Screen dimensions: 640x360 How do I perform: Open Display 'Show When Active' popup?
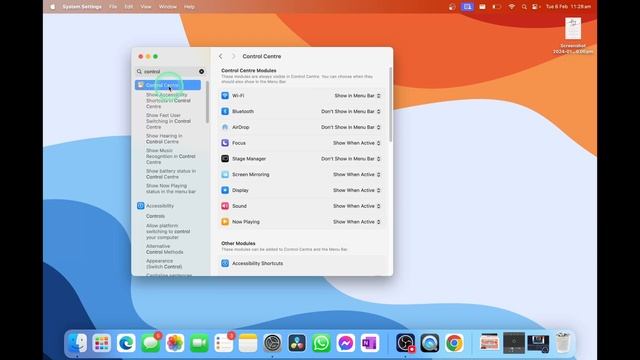coord(357,190)
